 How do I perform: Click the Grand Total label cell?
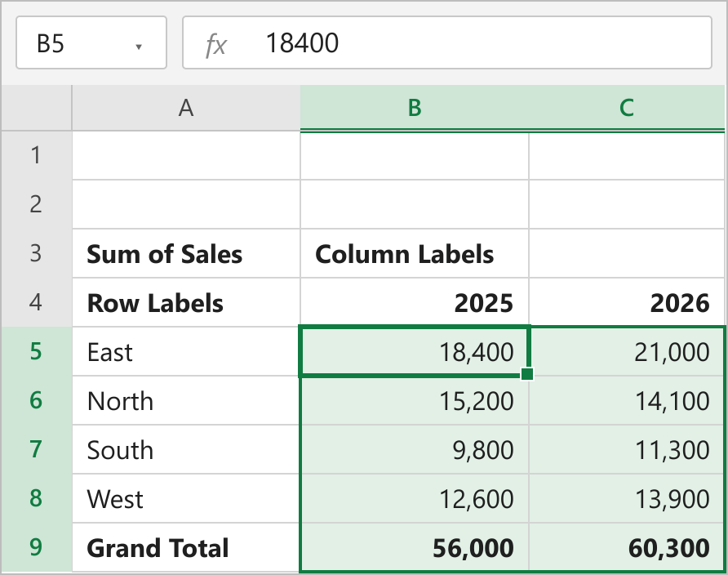tap(186, 547)
